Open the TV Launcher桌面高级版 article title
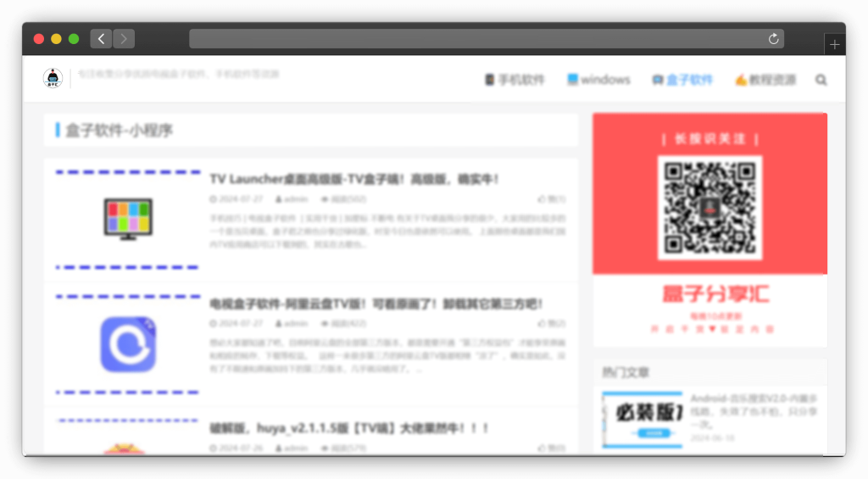The image size is (868, 479). click(354, 179)
